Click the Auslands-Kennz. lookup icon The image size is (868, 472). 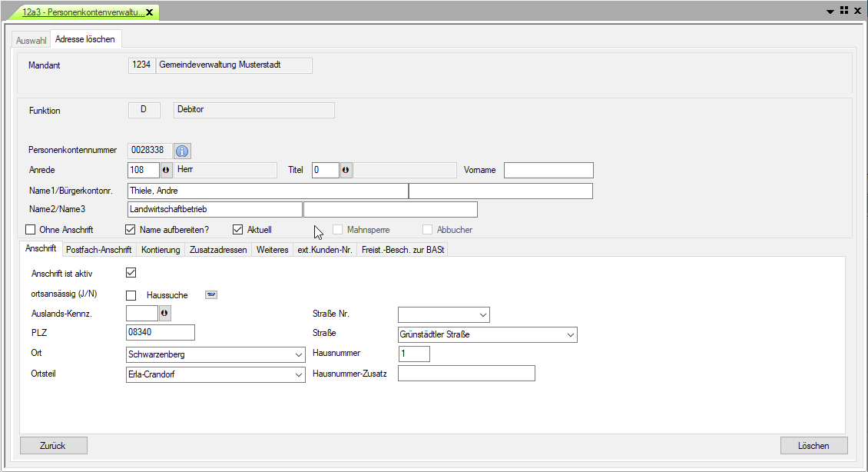[x=164, y=314]
